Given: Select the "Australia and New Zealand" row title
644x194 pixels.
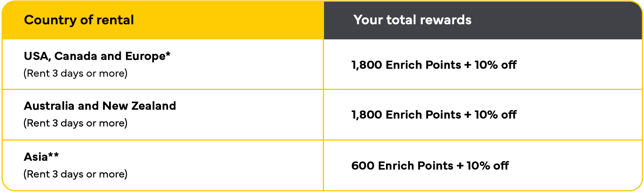Looking at the screenshot, I should point(100,106).
